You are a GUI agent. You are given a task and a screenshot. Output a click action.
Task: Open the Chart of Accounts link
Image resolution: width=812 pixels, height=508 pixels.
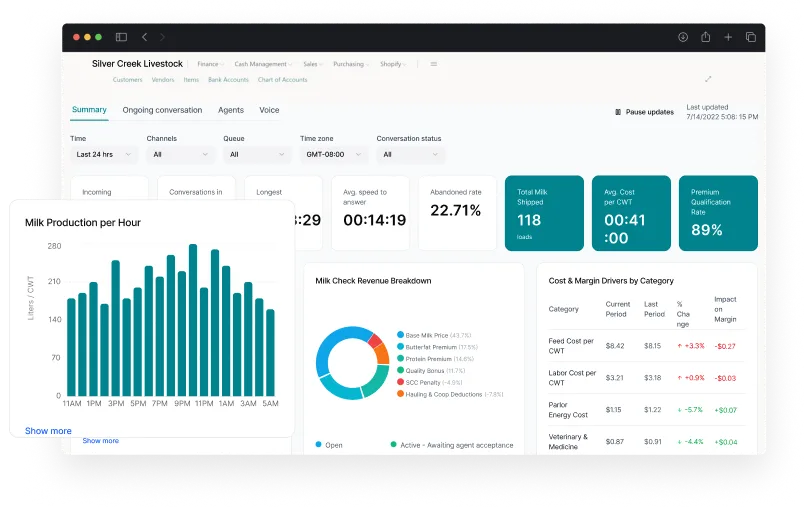pyautogui.click(x=282, y=80)
